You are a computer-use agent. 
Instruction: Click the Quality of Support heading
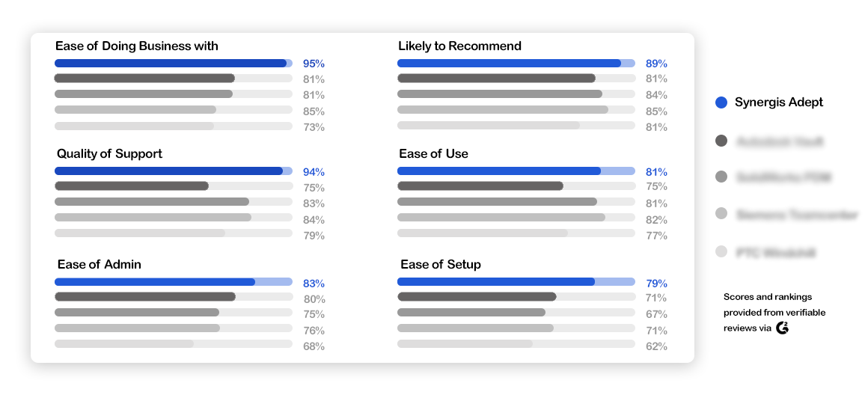(109, 154)
